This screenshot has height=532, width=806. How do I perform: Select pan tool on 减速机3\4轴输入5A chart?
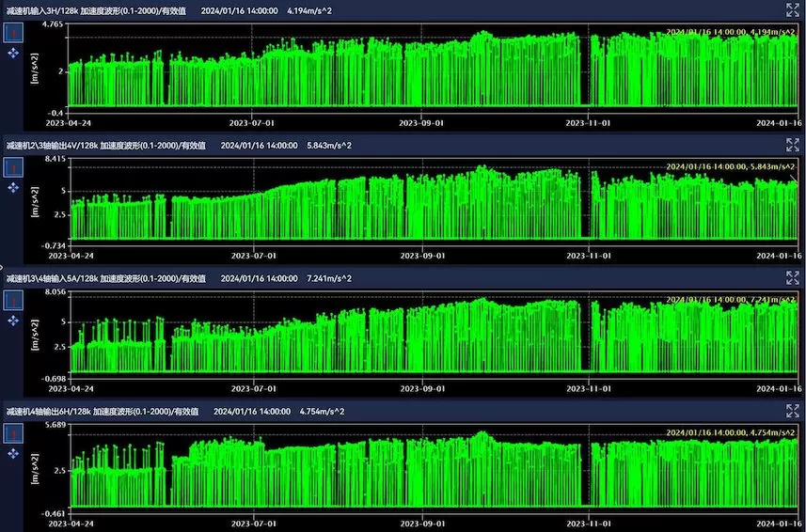[x=13, y=321]
